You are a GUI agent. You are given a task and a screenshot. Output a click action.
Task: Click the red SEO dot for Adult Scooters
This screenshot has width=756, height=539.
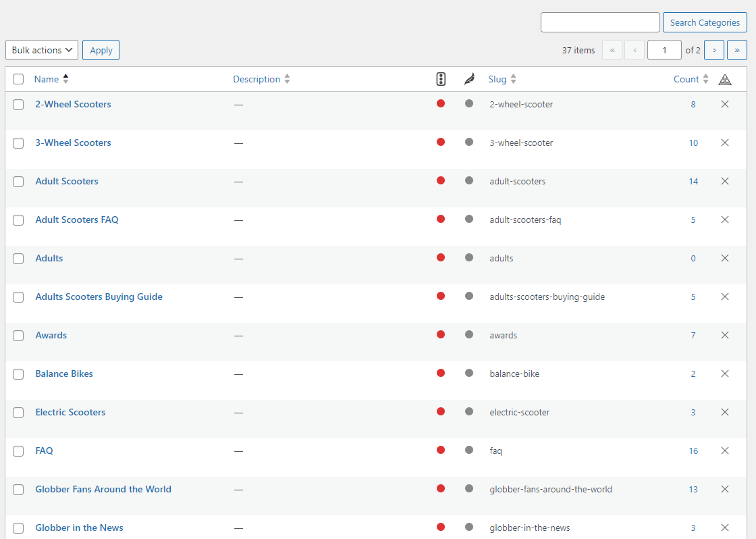(x=441, y=180)
